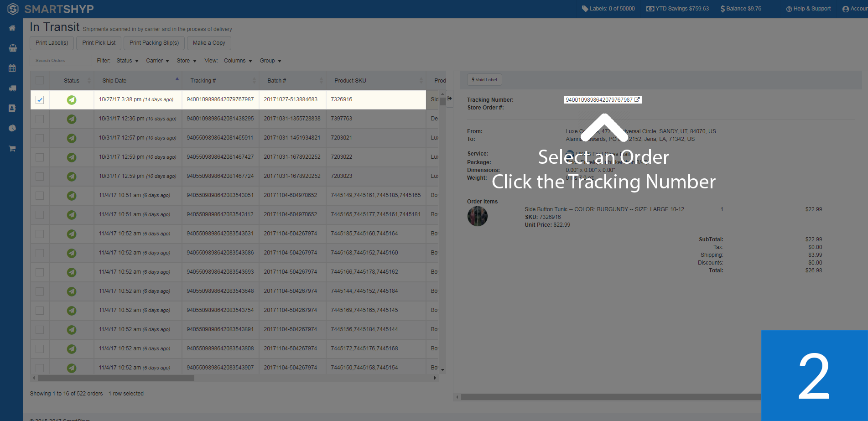Open the Status filter dropdown

pos(127,61)
